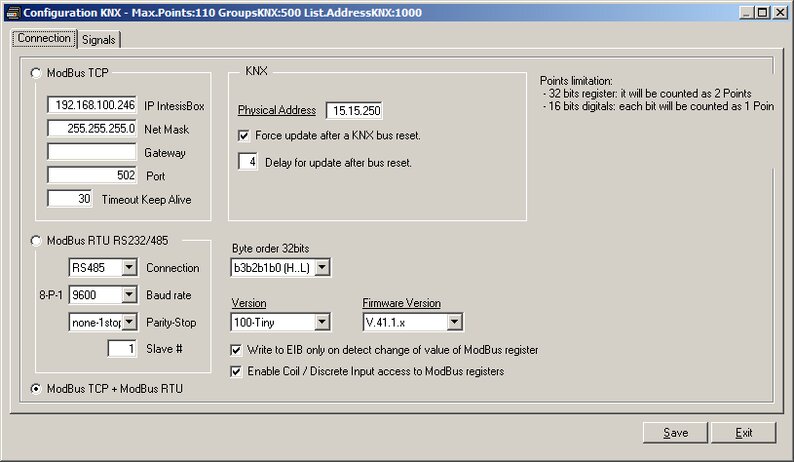
Task: Choose ModBus TCP + ModBus RTU mode
Action: click(38, 388)
